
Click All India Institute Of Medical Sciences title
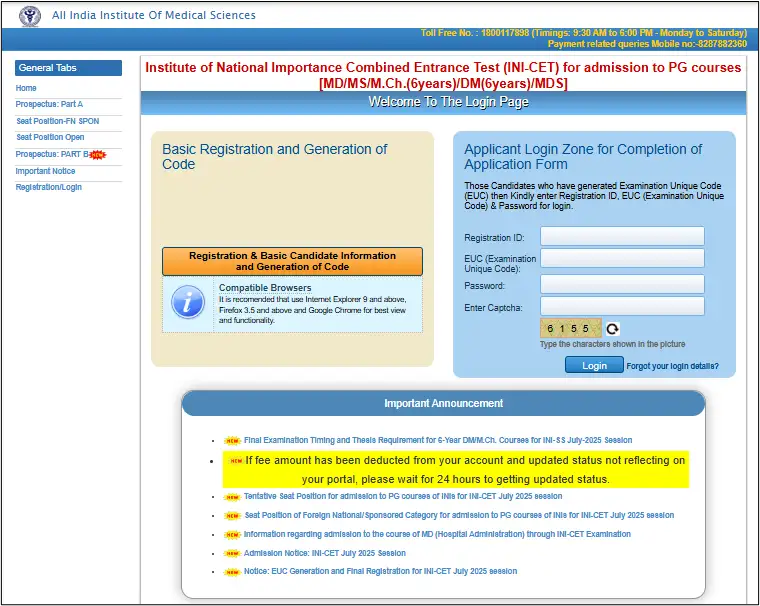tap(154, 16)
